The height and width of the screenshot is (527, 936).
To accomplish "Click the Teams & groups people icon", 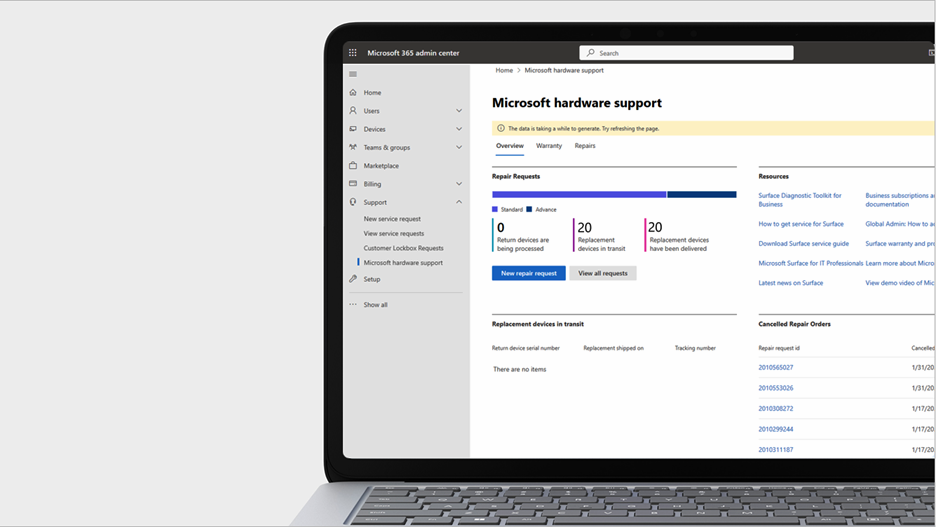I will click(353, 147).
